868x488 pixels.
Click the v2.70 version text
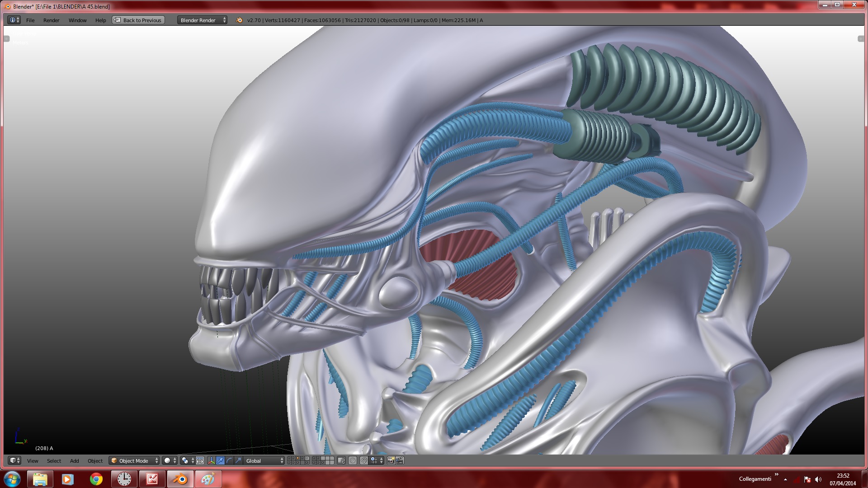click(254, 20)
